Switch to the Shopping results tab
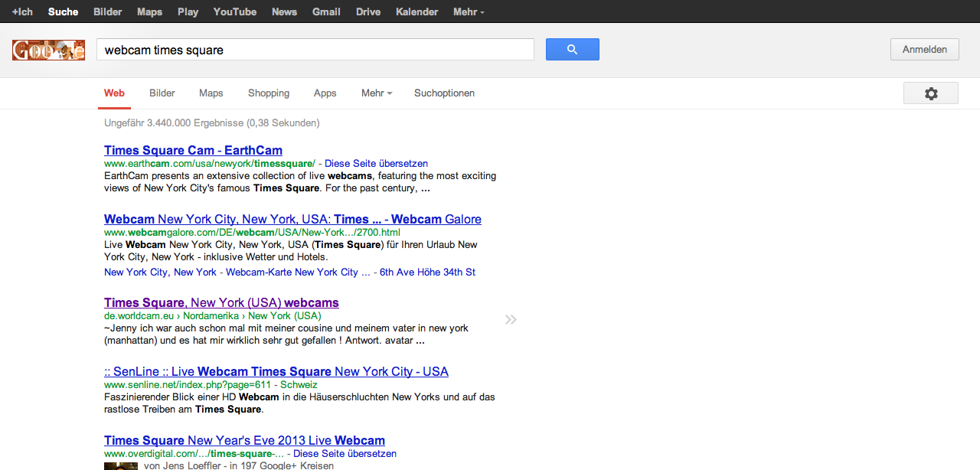980x470 pixels. coord(269,93)
